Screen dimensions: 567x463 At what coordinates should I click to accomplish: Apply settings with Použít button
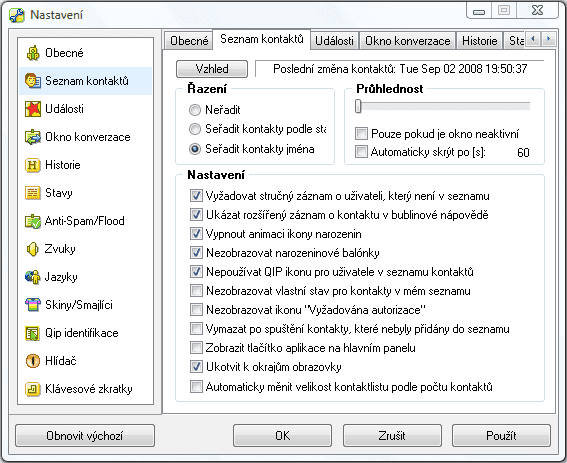[x=501, y=436]
